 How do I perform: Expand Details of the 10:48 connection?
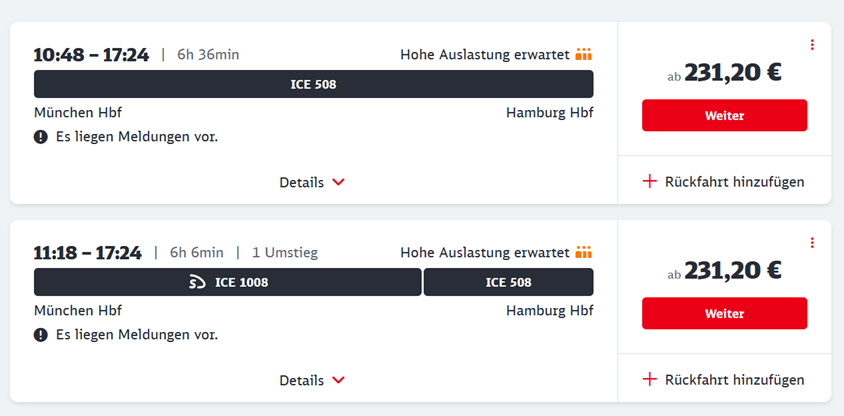[x=312, y=182]
